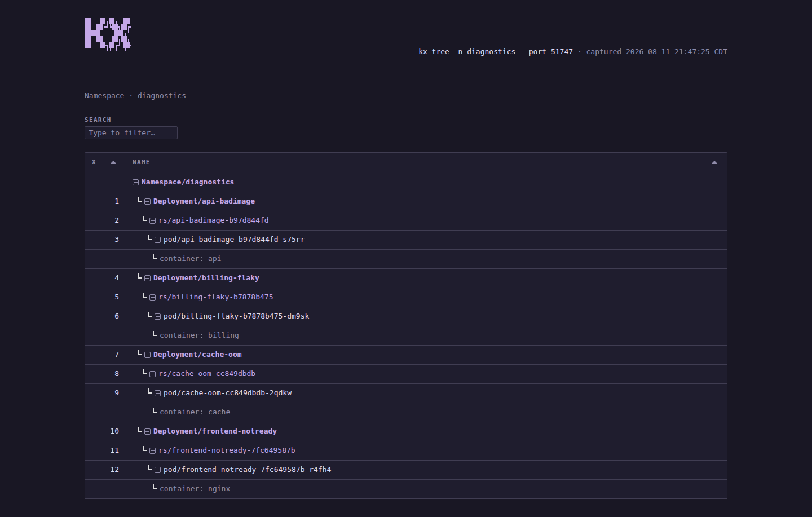
Task: Select rs/api-badimage-b97d844fd label
Action: click(x=214, y=220)
